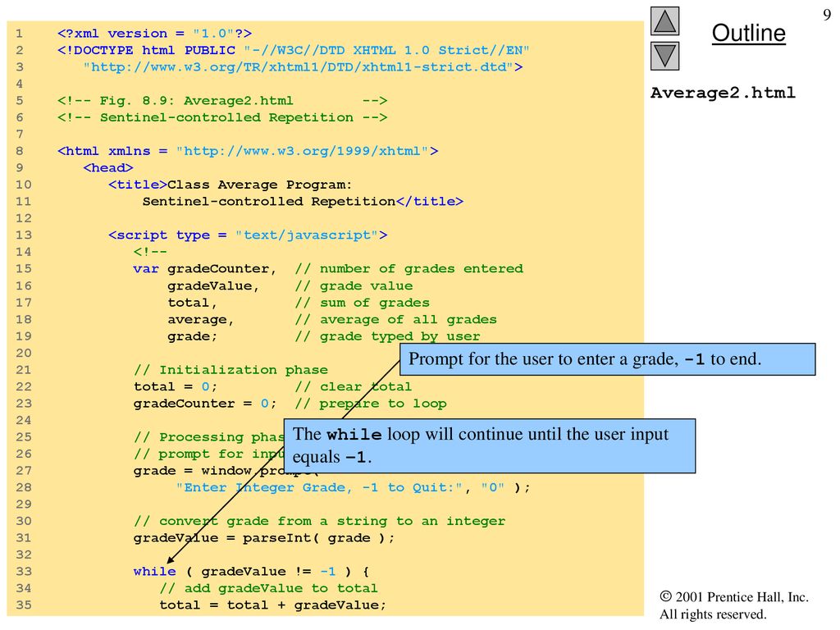This screenshot has width=840, height=630.
Task: Select the Average2.html file label
Action: coord(723,93)
